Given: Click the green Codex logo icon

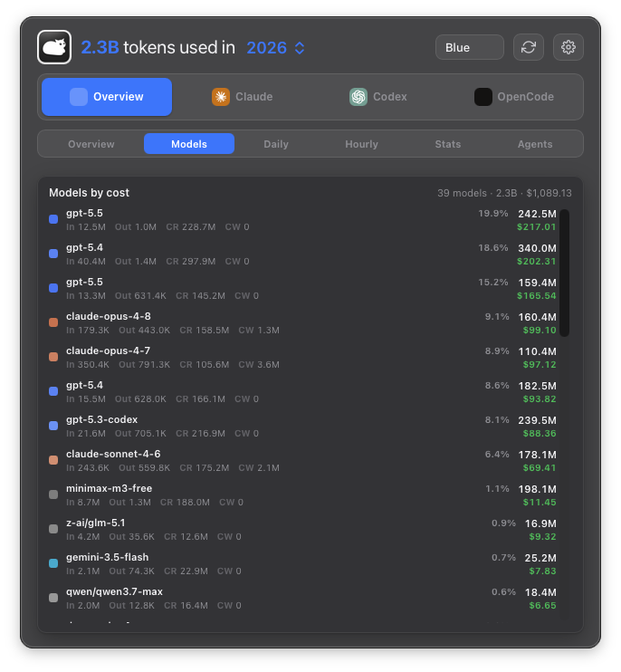Looking at the screenshot, I should pyautogui.click(x=358, y=97).
